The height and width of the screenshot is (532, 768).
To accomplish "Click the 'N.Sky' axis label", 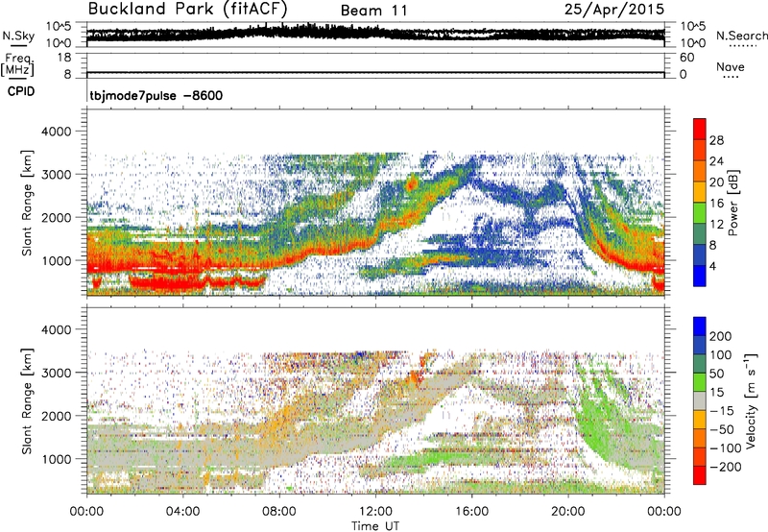I will [x=18, y=36].
